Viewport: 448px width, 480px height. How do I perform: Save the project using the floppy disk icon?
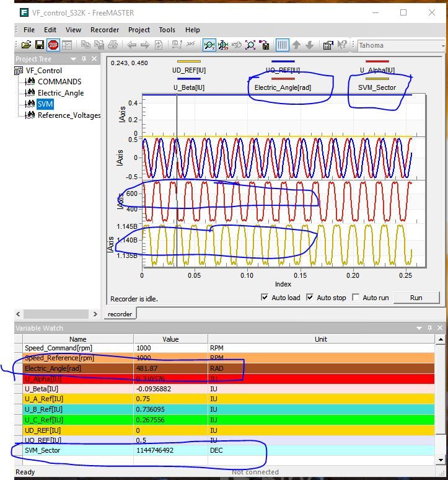(x=40, y=45)
